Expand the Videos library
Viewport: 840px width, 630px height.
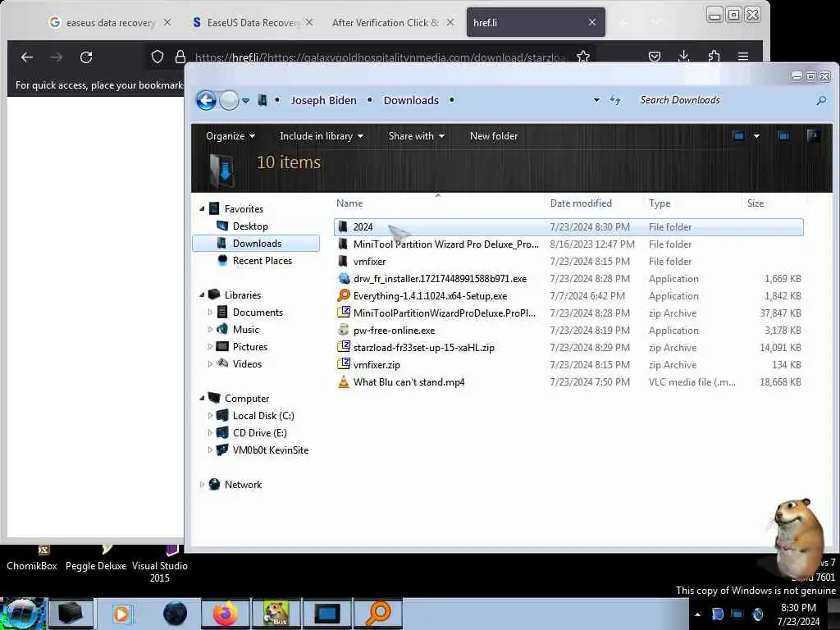click(210, 363)
